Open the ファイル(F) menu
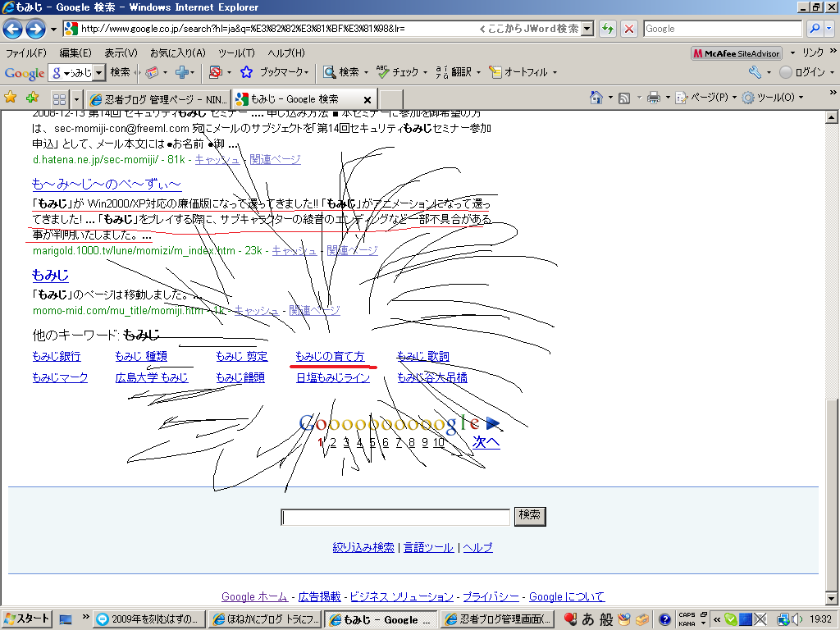This screenshot has height=630, width=840. [x=26, y=53]
